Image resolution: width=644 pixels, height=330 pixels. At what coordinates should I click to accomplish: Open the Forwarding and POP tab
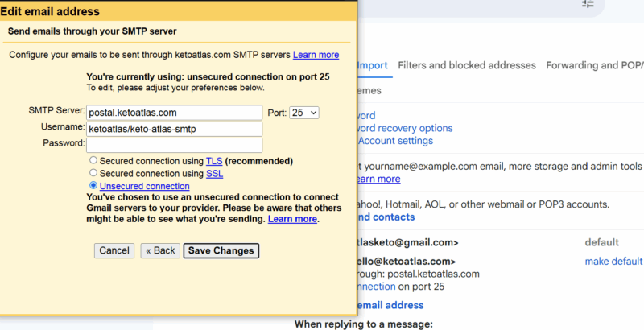pos(595,65)
